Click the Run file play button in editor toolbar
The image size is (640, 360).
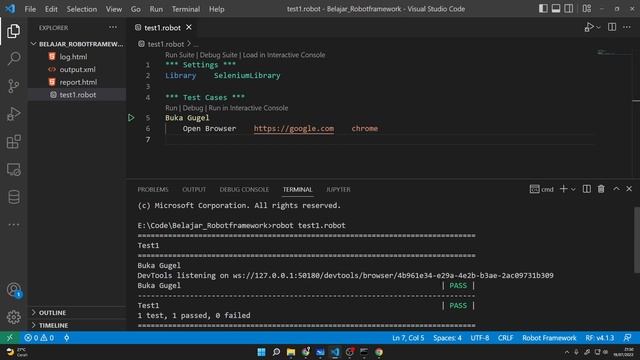point(588,27)
